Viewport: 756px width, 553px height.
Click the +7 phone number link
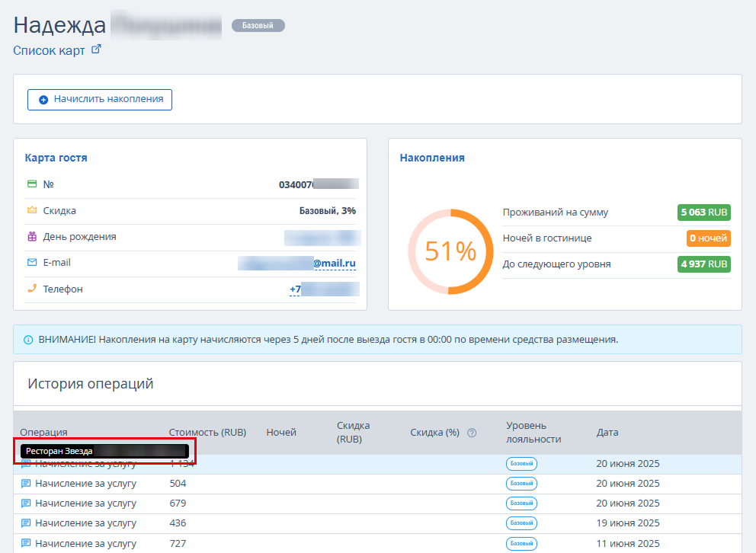[x=295, y=289]
